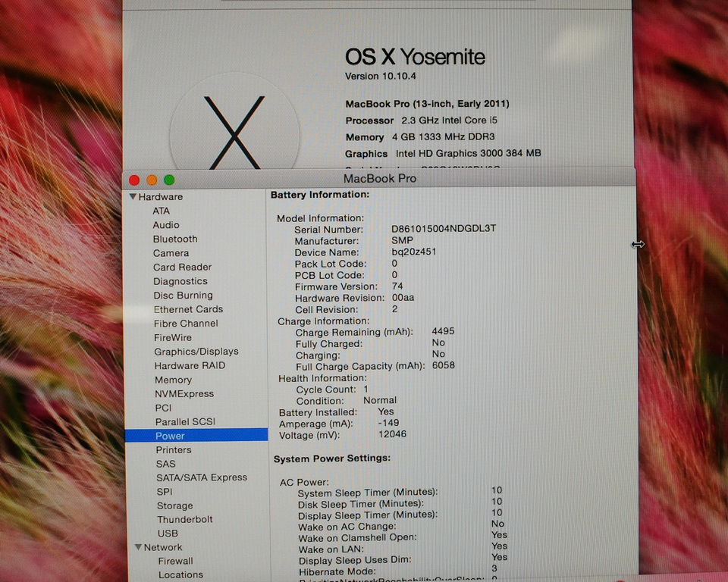This screenshot has width=728, height=582.
Task: Click the Cycle Count value 1
Action: coord(366,389)
